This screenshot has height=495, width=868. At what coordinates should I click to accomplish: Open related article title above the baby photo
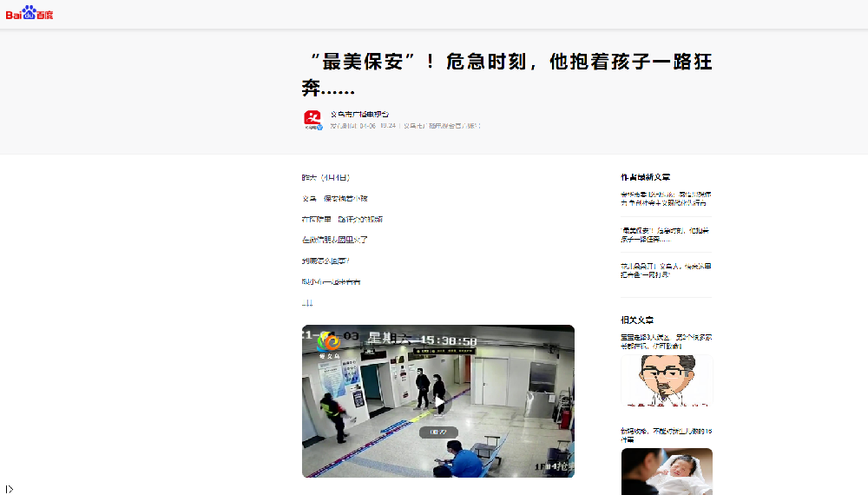pyautogui.click(x=666, y=435)
